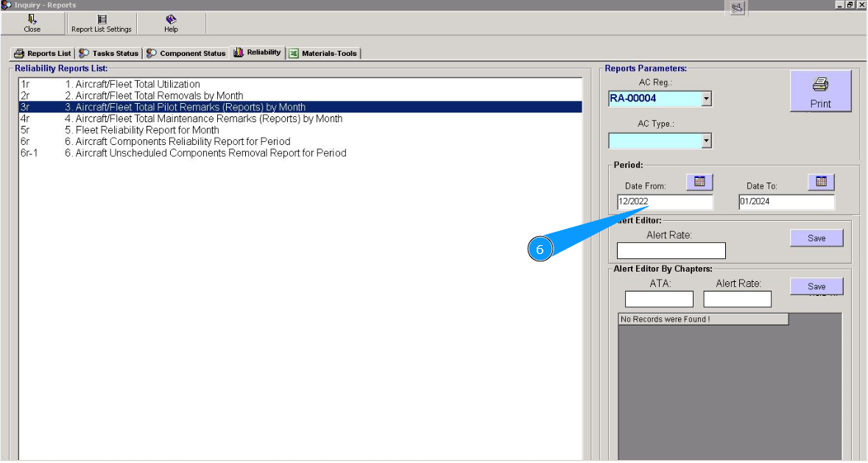This screenshot has height=463, width=868.
Task: Click the Print button
Action: (x=820, y=91)
